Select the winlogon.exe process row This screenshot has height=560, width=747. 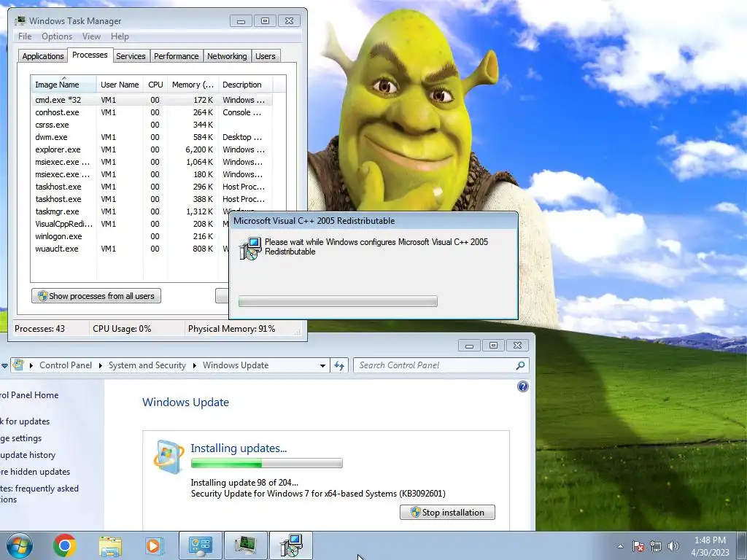click(130, 236)
